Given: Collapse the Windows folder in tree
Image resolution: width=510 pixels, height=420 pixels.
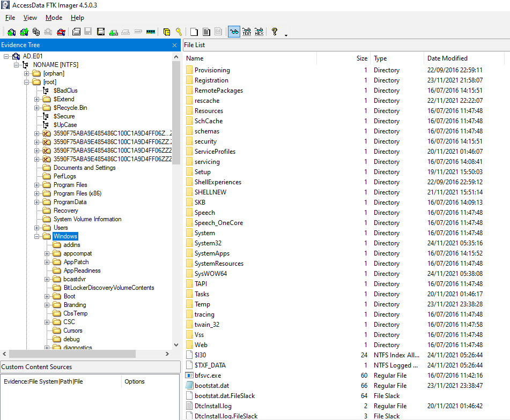Looking at the screenshot, I should point(37,236).
